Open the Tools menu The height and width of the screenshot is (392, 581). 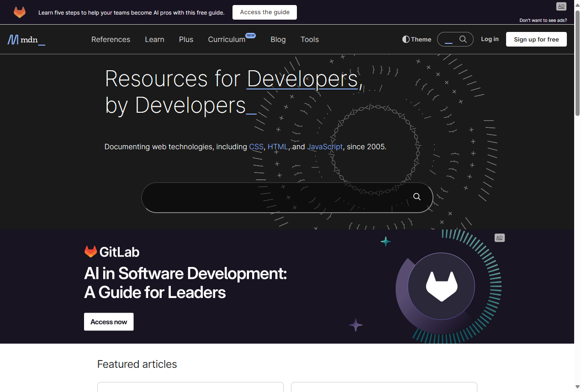point(310,39)
